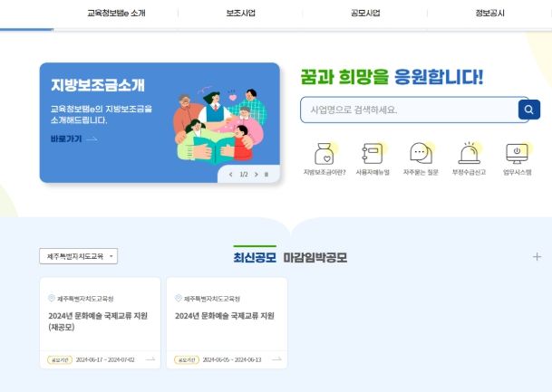Screen dimensions: 552x392
Task: Open the 지방보조금이란? icon
Action: pyautogui.click(x=324, y=153)
